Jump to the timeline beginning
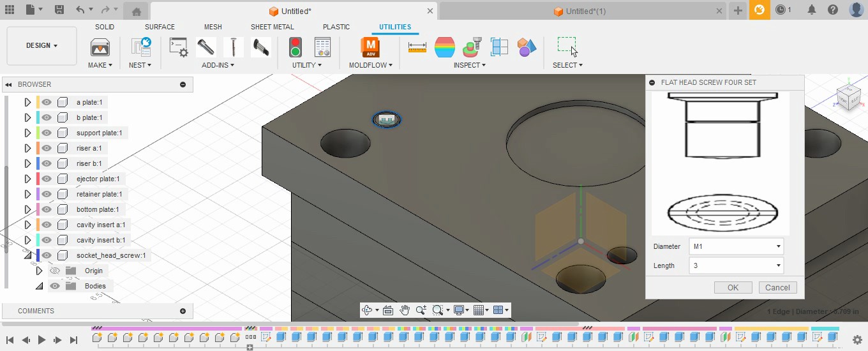868x351 pixels. [10, 340]
